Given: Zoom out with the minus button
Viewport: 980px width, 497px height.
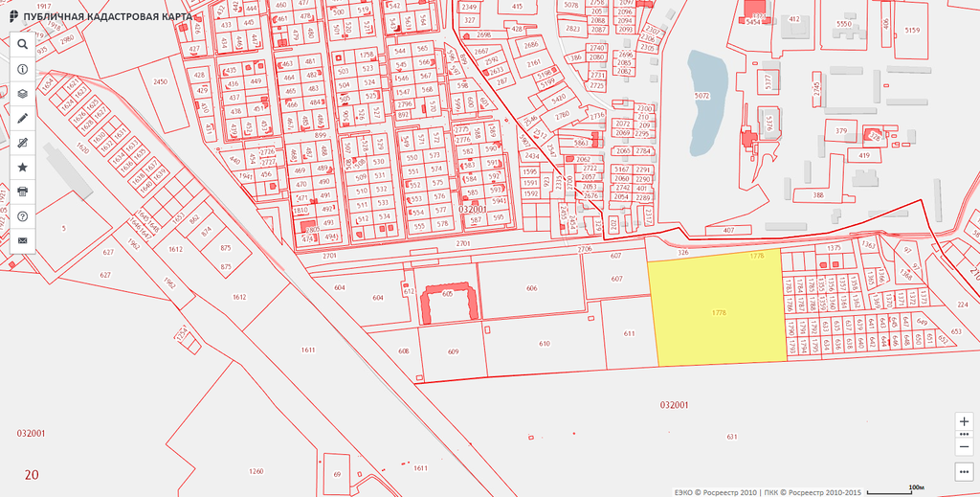Looking at the screenshot, I should [964, 445].
